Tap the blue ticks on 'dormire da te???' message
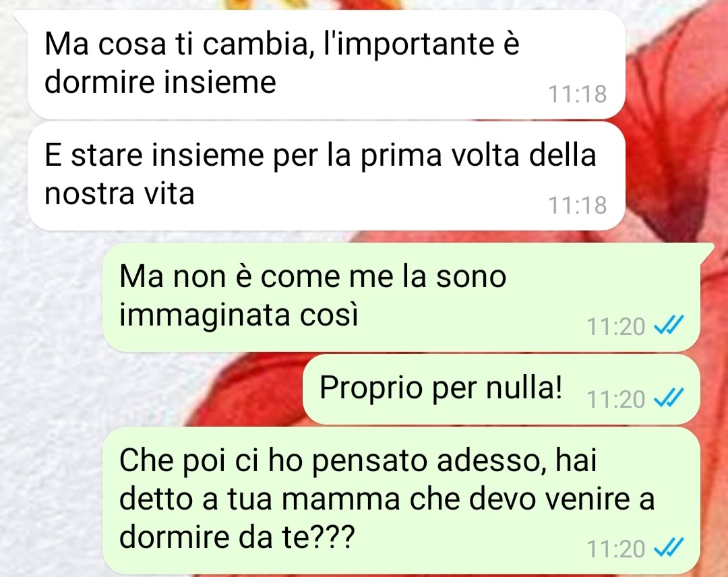 [669, 548]
